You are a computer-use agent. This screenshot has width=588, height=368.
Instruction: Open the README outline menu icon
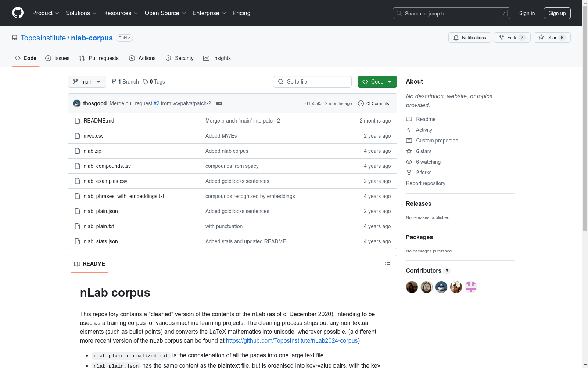pos(387,264)
